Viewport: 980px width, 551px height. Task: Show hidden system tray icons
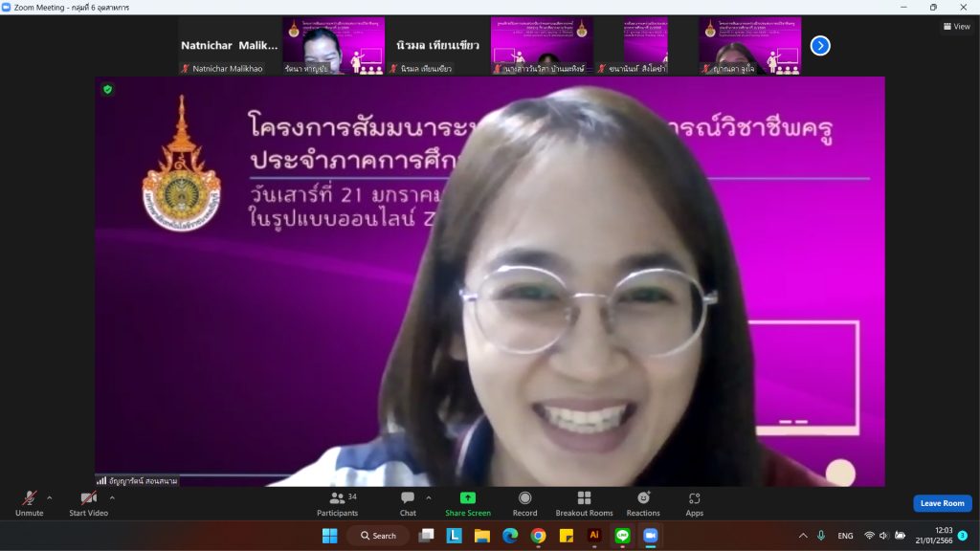point(802,536)
